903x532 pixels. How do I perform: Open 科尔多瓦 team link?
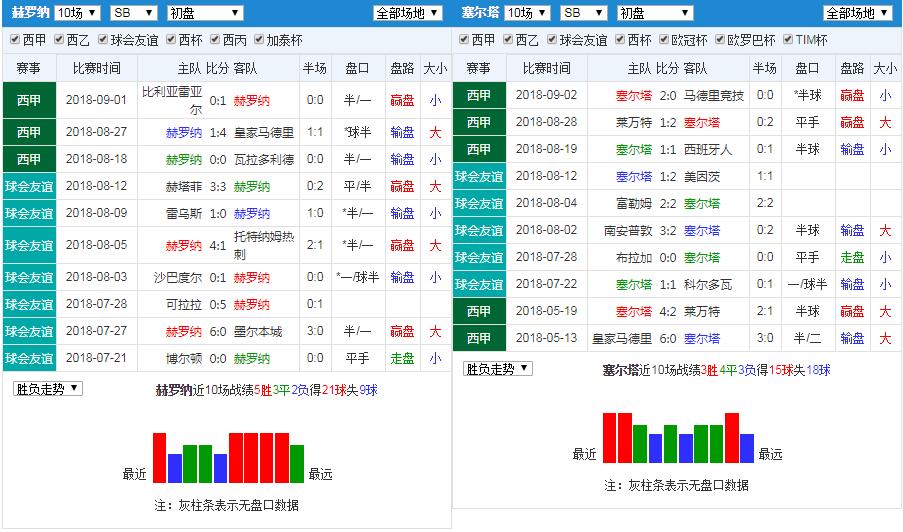click(x=708, y=284)
